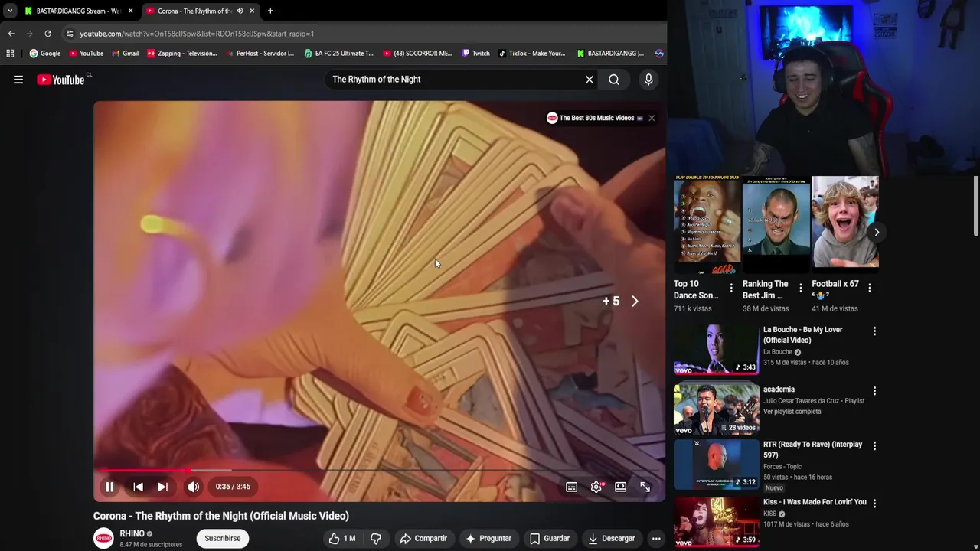The height and width of the screenshot is (551, 980).
Task: Open a new browser tab
Action: (x=270, y=11)
